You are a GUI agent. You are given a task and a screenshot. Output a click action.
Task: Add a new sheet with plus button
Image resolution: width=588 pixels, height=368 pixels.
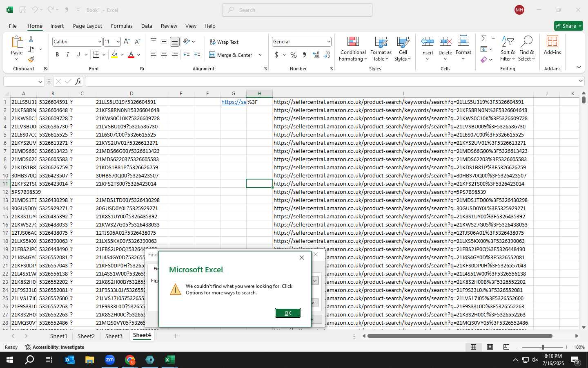click(176, 336)
